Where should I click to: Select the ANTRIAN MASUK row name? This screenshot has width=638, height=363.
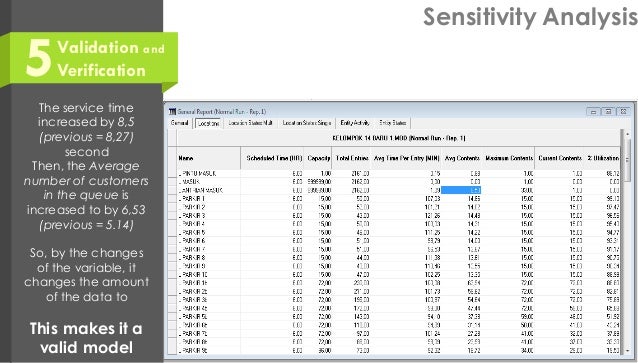(x=201, y=190)
